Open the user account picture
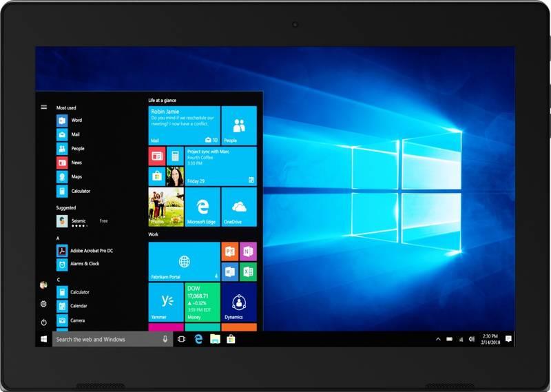The height and width of the screenshot is (392, 551). tap(43, 285)
